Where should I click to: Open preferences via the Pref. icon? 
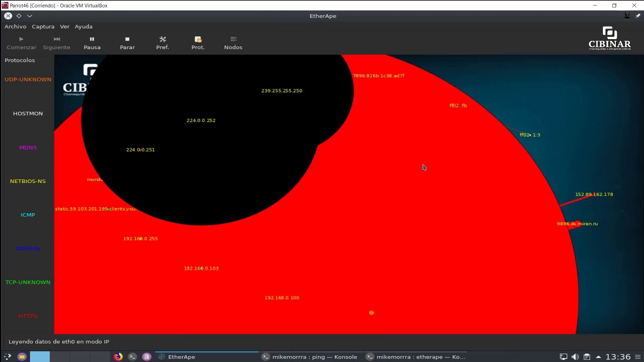(163, 43)
